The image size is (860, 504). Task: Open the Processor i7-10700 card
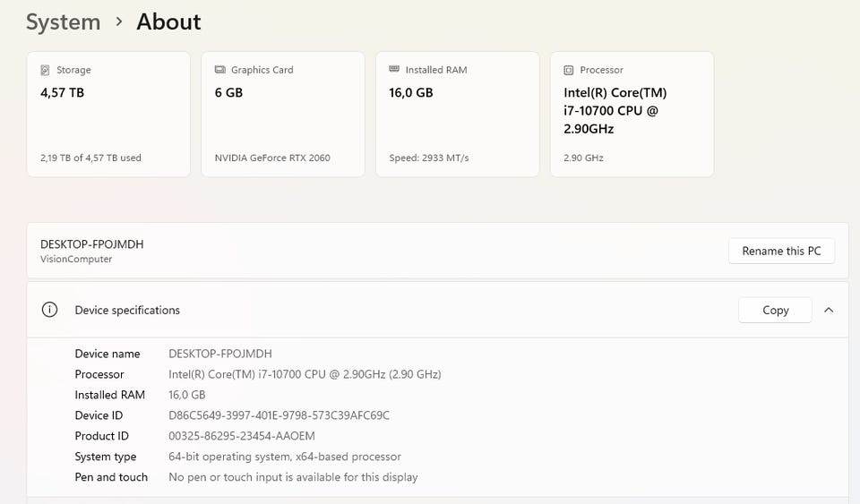[x=632, y=114]
